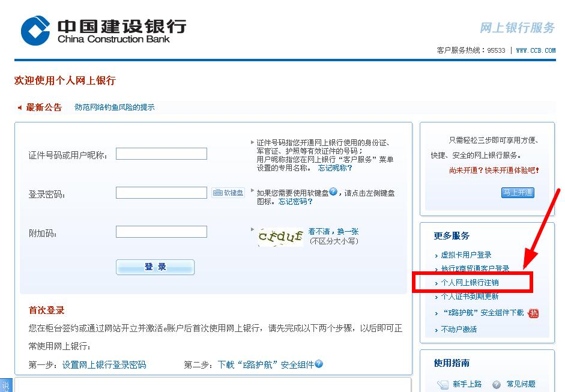Click the 常见问题 question icon
This screenshot has height=392, width=565.
click(x=497, y=384)
